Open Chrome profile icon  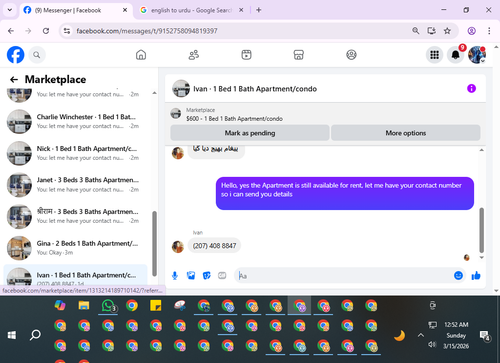click(471, 31)
